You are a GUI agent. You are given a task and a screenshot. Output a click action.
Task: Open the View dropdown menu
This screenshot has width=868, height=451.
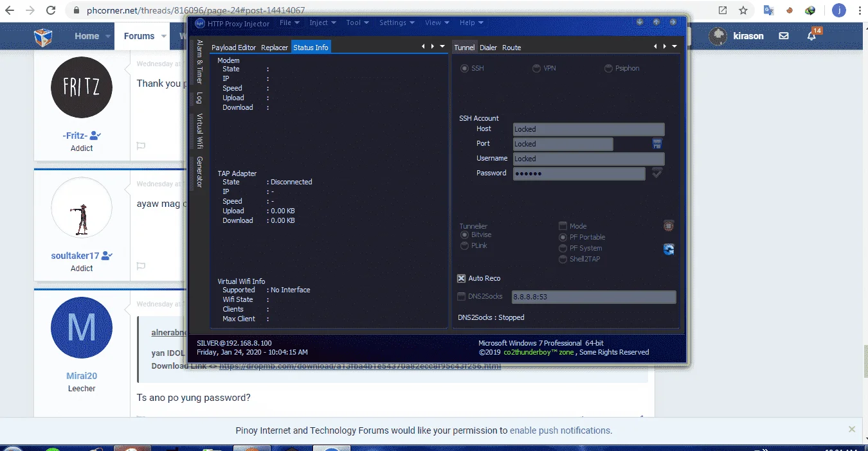[x=437, y=22]
